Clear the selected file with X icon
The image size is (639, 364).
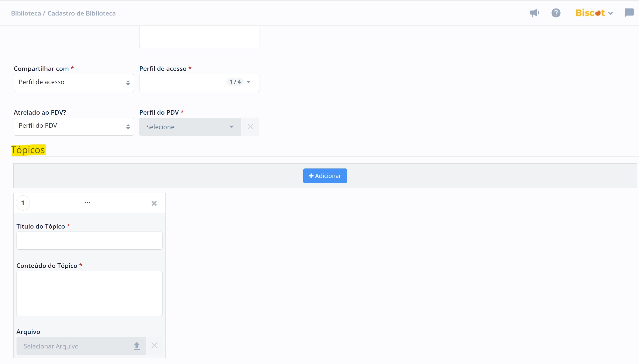[154, 346]
